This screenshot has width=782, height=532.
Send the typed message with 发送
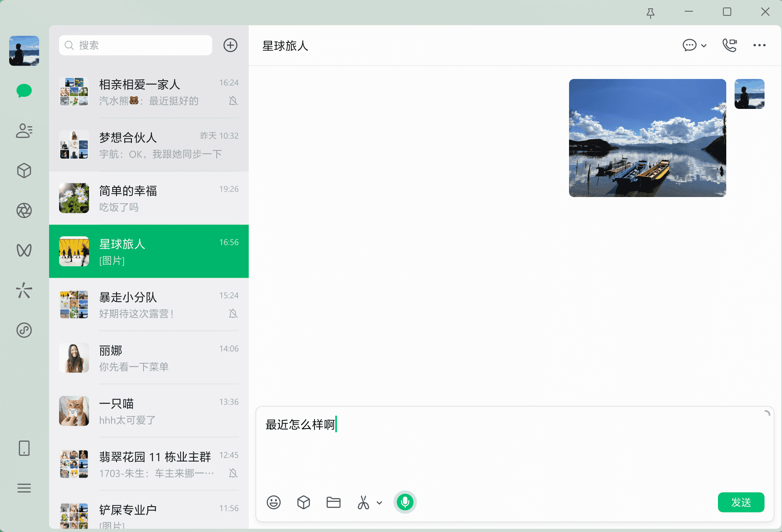[741, 502]
